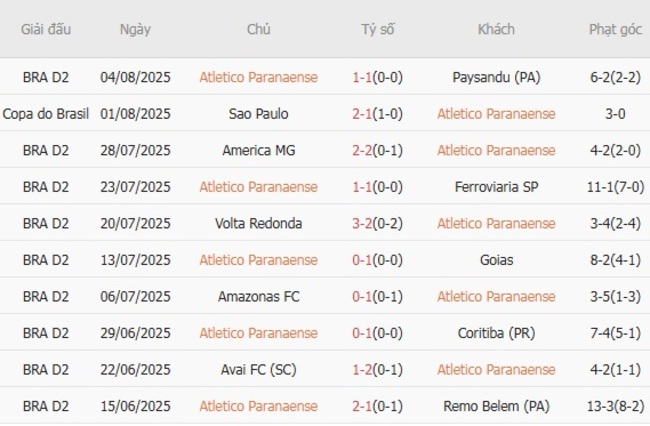Open the Ferroviaria SP team page
650x426 pixels.
pos(496,187)
